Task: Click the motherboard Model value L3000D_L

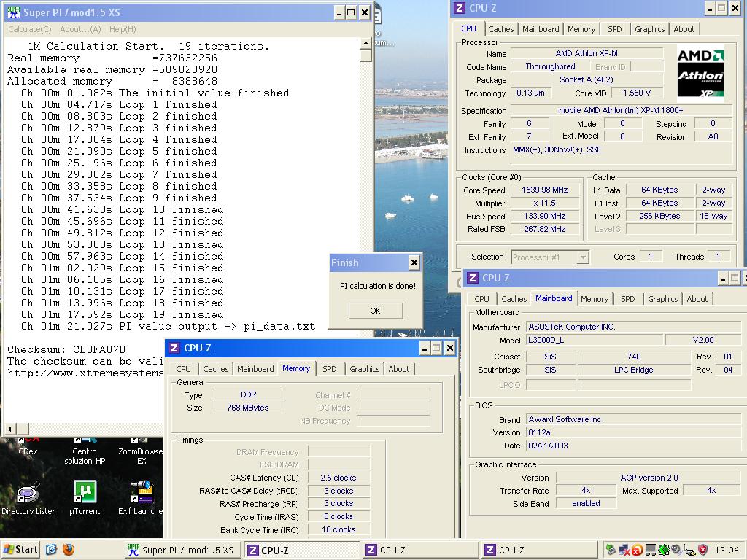Action: click(595, 340)
